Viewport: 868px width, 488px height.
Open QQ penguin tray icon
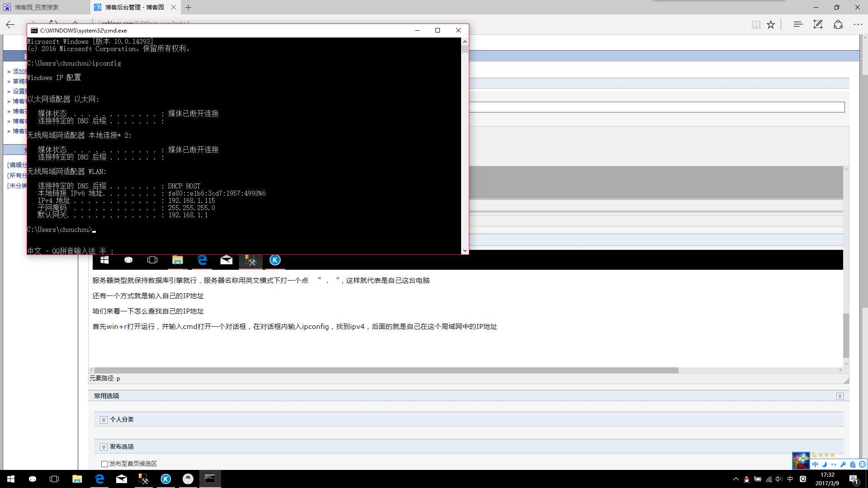(746, 479)
